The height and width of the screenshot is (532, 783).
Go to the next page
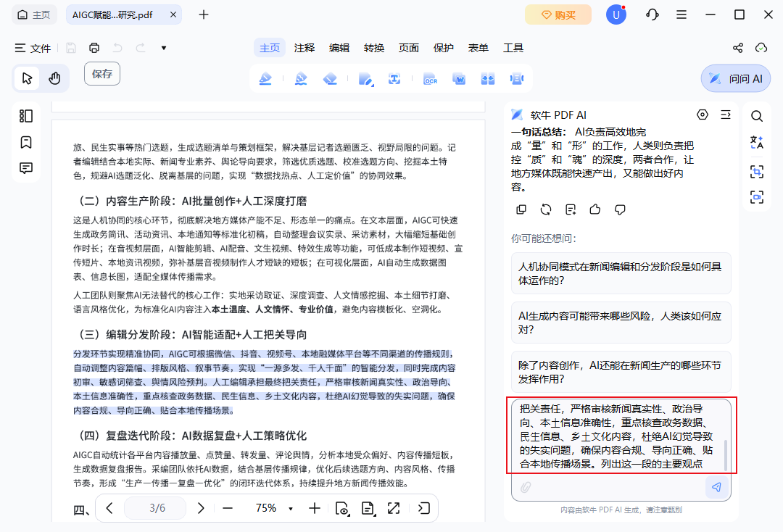[201, 508]
